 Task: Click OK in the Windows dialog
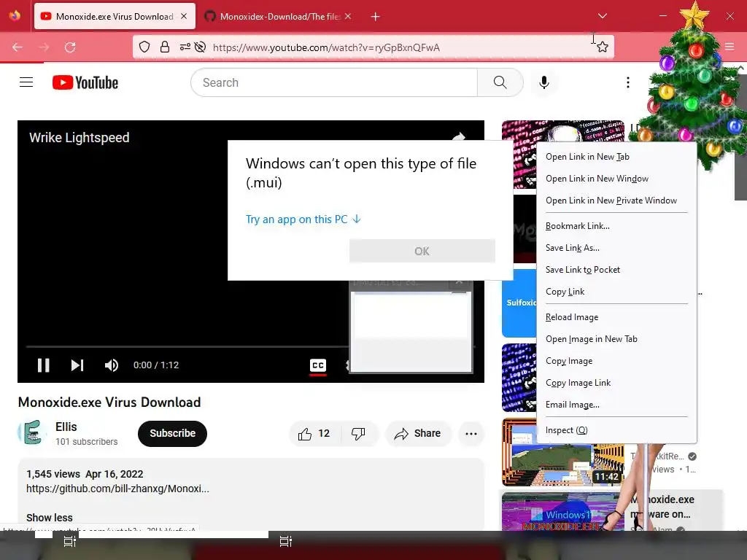coord(422,251)
